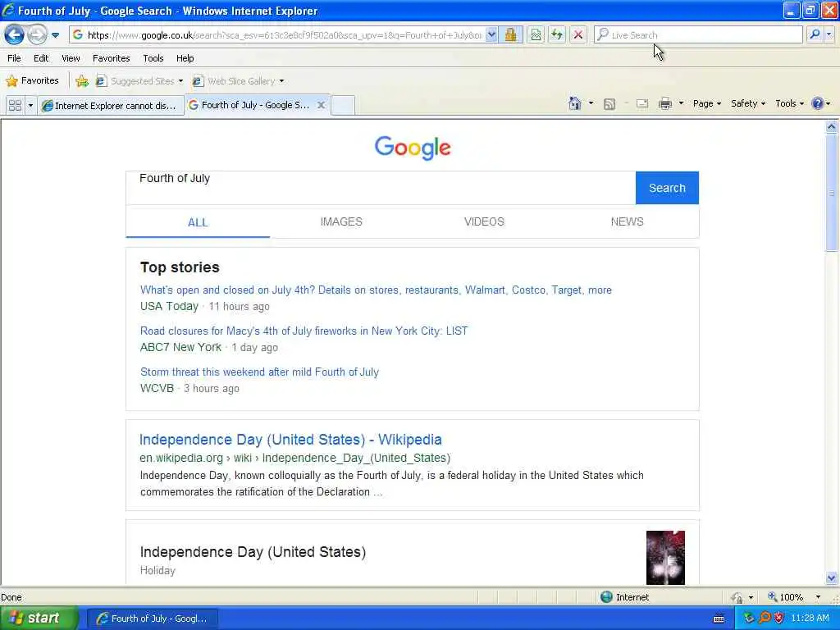Click the security lock icon in address bar
This screenshot has height=630, width=840.
(x=510, y=34)
